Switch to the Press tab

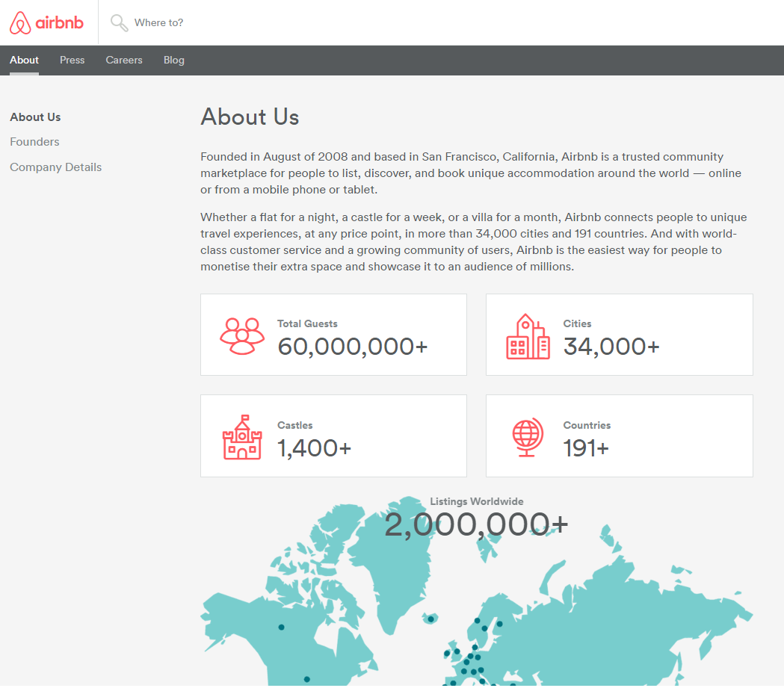click(x=72, y=60)
